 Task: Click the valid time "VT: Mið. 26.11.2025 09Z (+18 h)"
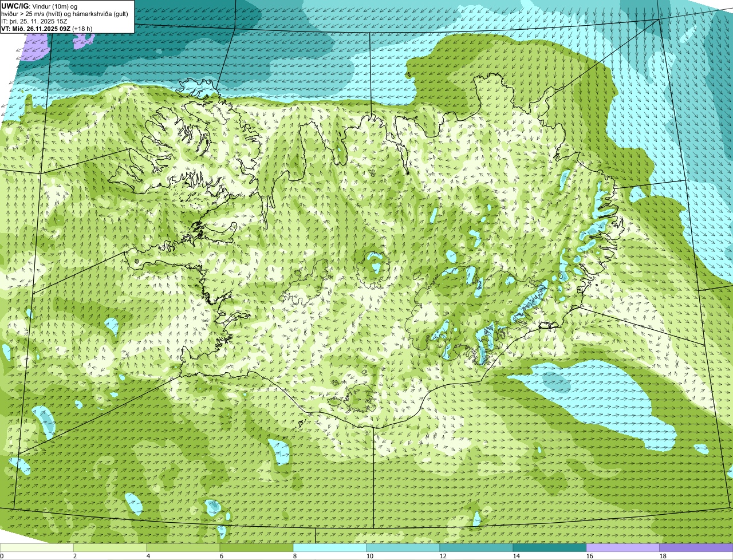[x=47, y=28]
